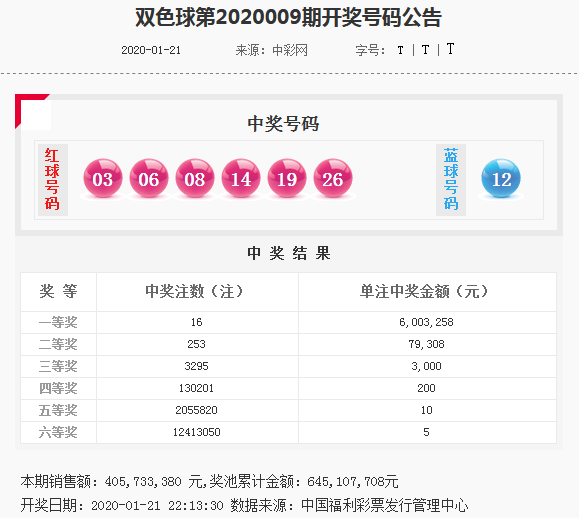Select the red ball numbered 19
The height and width of the screenshot is (518, 579).
point(287,178)
